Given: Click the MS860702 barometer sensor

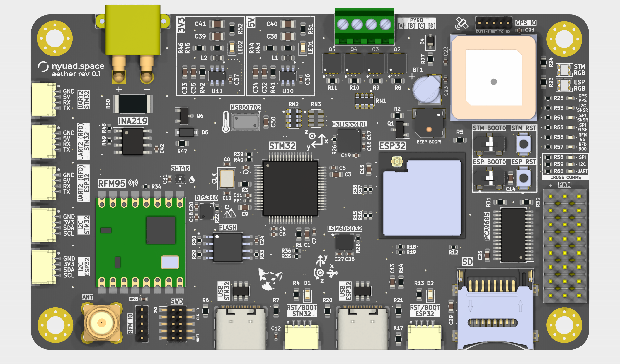Looking at the screenshot, I should coord(245,122).
